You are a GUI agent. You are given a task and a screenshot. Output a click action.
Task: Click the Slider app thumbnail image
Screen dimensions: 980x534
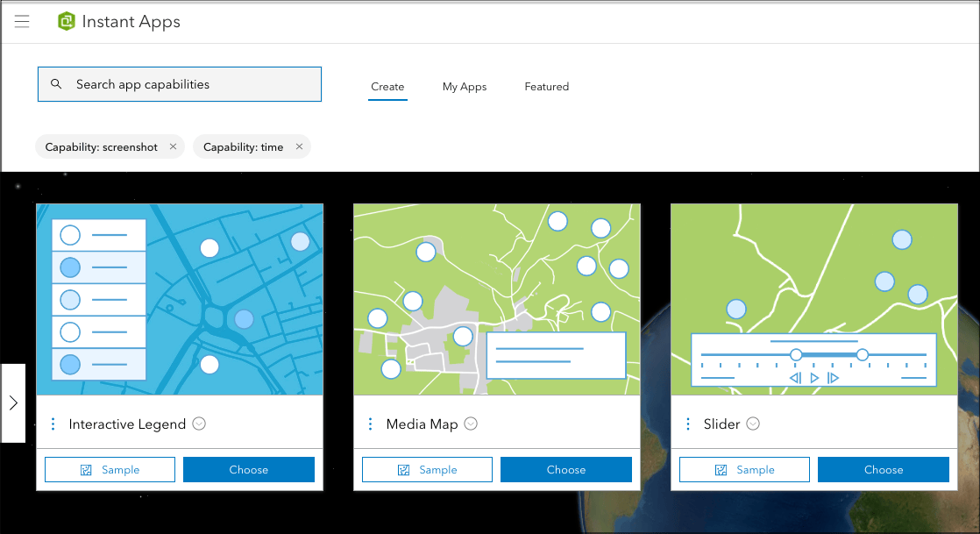(813, 298)
